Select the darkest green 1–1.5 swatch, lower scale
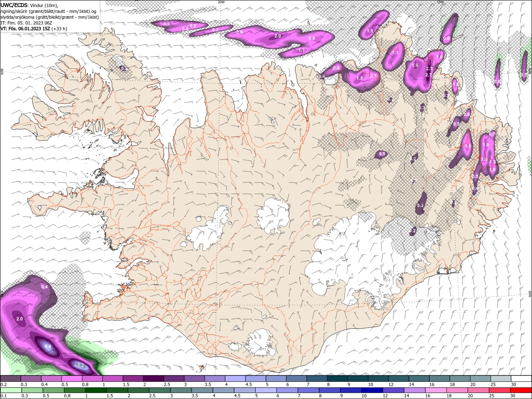Viewport: 532px width, 399px height. click(96, 390)
